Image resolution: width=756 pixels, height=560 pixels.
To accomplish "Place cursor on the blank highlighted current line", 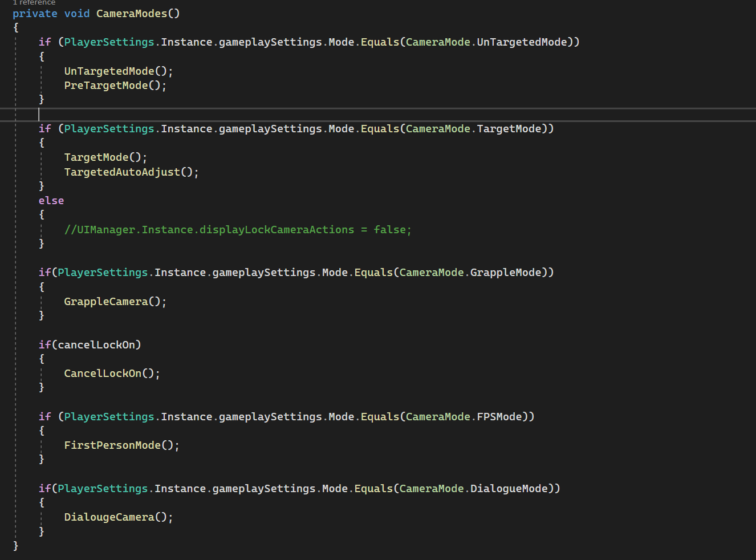I will point(378,115).
